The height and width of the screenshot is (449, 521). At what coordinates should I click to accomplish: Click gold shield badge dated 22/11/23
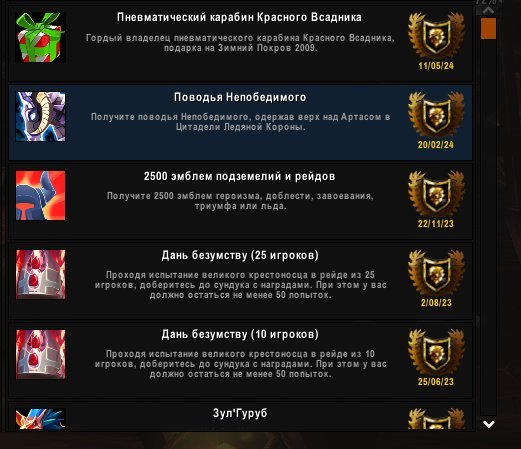(x=436, y=193)
